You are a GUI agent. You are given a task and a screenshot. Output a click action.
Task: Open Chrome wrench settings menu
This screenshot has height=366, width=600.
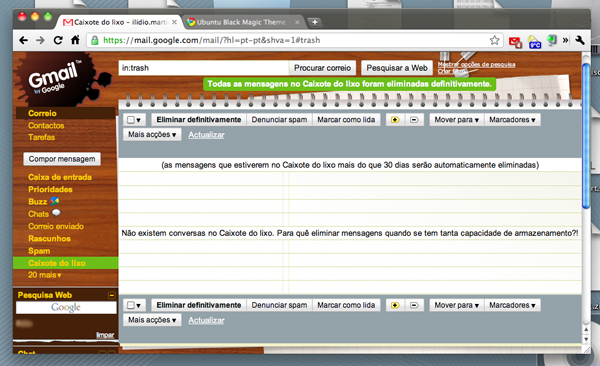(580, 40)
